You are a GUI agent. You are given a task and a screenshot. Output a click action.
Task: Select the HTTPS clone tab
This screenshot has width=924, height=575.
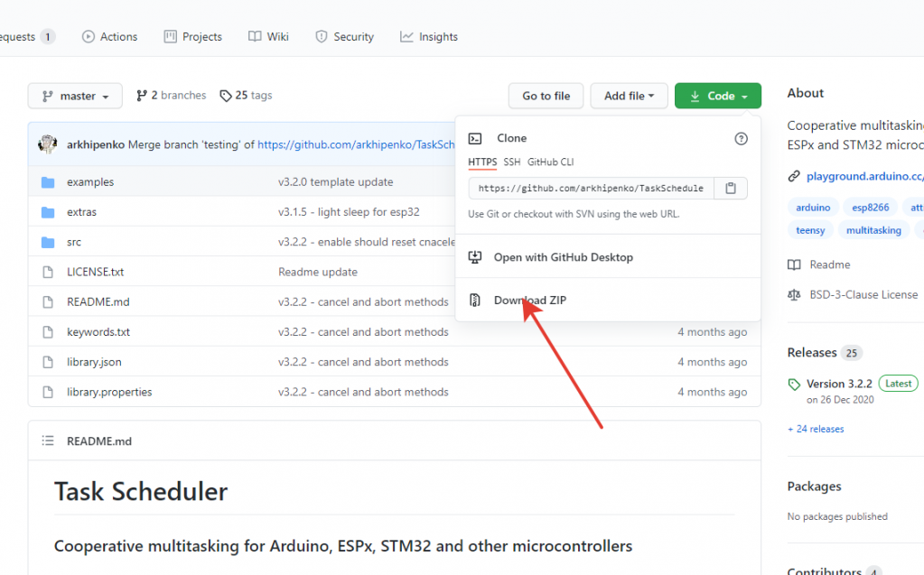click(x=482, y=162)
